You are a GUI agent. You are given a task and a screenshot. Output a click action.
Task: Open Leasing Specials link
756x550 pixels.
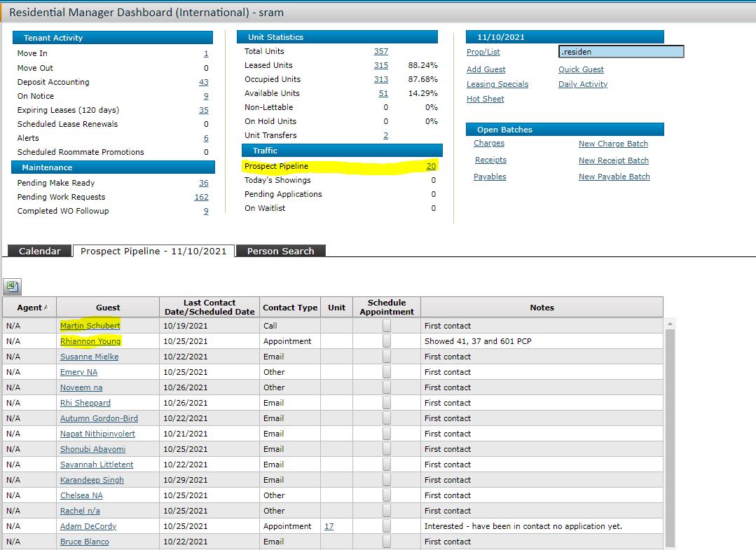[497, 84]
